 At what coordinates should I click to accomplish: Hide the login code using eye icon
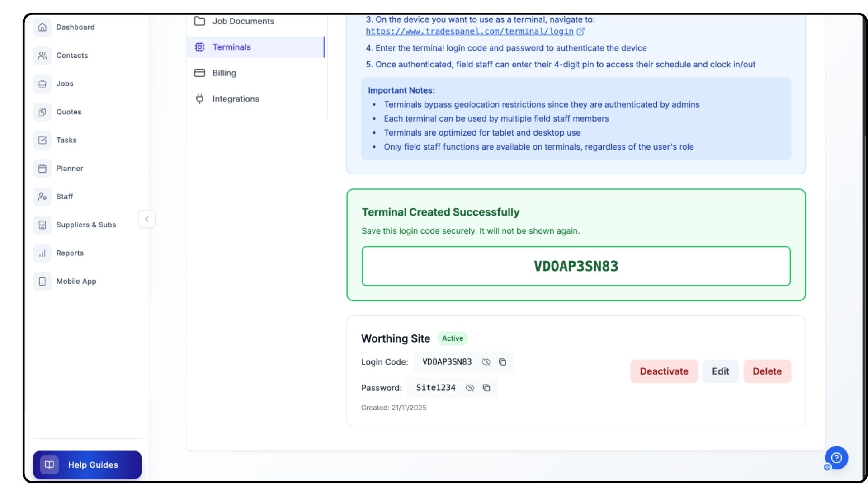click(x=486, y=362)
